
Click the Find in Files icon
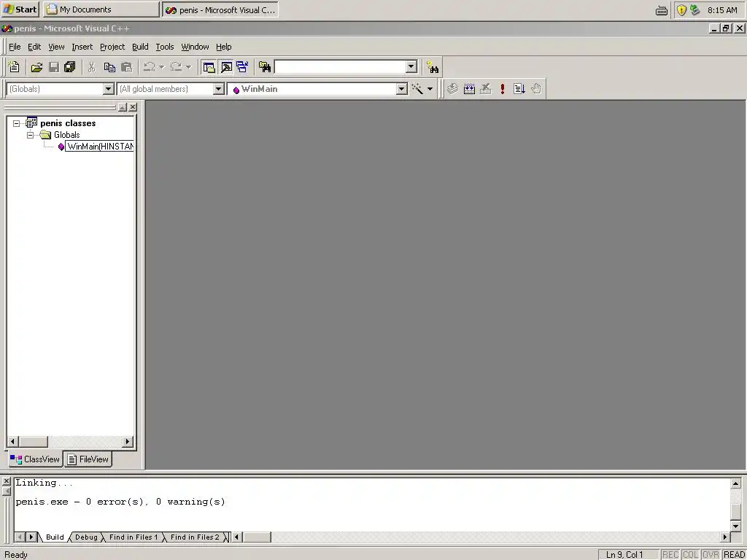265,67
